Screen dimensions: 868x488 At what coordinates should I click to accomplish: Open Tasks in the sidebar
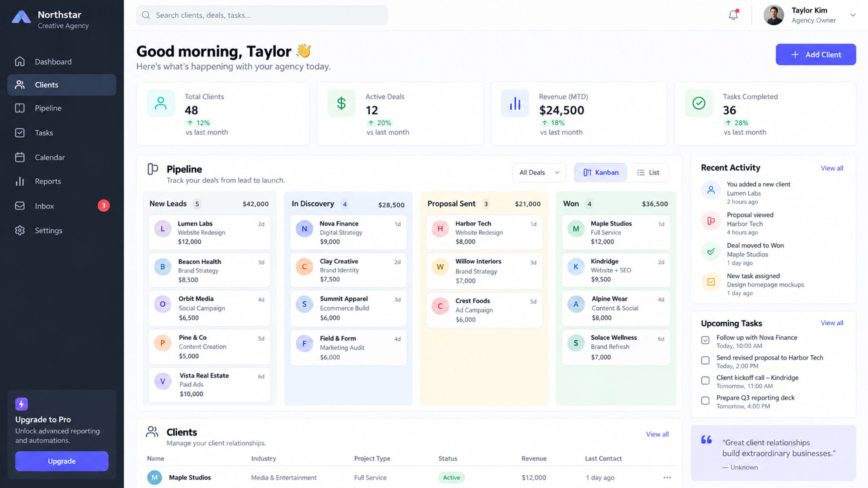point(62,133)
